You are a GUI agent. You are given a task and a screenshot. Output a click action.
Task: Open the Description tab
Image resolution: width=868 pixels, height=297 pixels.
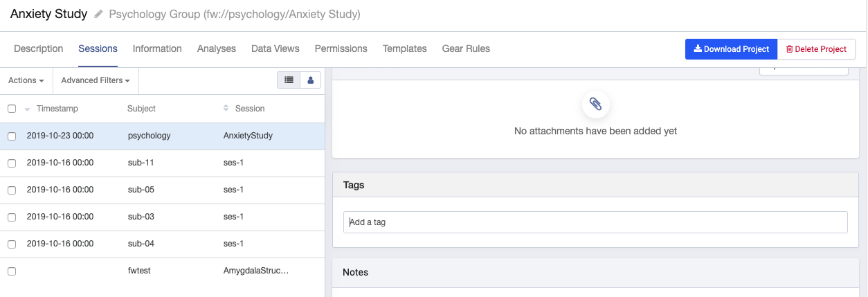[39, 48]
